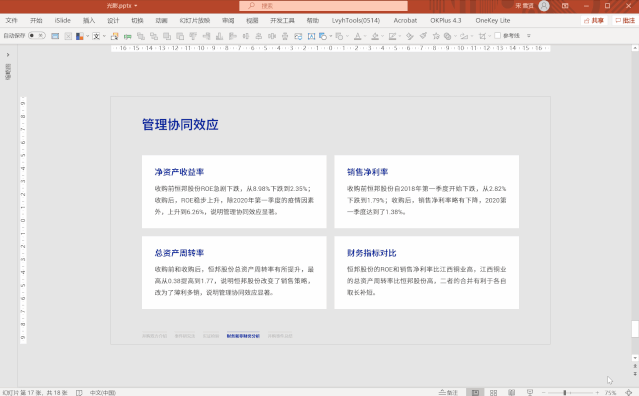639x396 pixels.
Task: Expand the font color dropdown arrow
Action: 365,36
